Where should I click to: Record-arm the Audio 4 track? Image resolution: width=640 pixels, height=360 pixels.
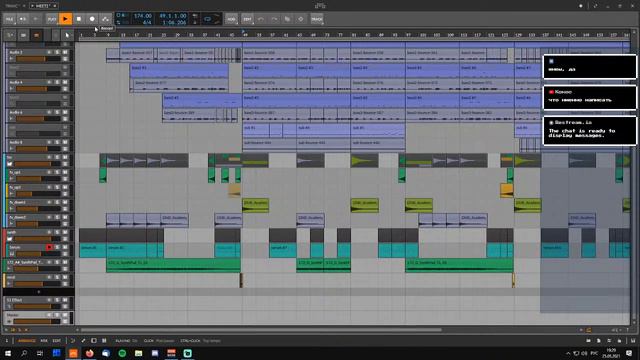[x=49, y=82]
